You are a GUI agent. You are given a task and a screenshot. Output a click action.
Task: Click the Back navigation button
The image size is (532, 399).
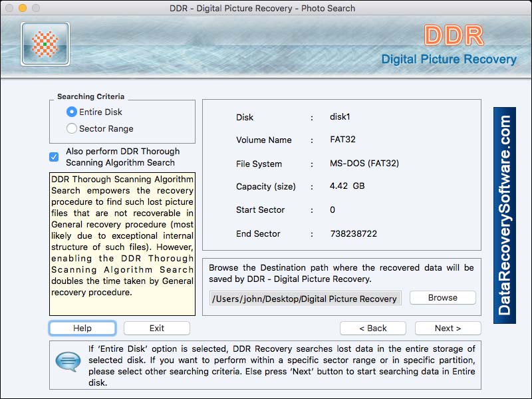coord(373,328)
